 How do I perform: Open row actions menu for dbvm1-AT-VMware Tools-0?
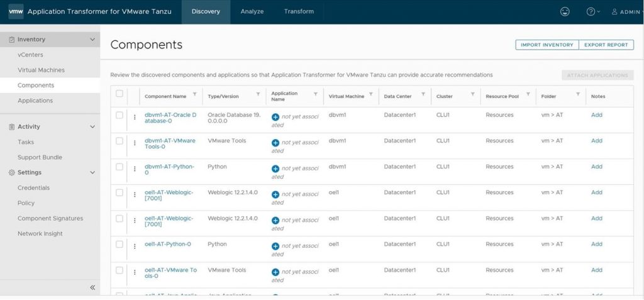[x=135, y=143]
